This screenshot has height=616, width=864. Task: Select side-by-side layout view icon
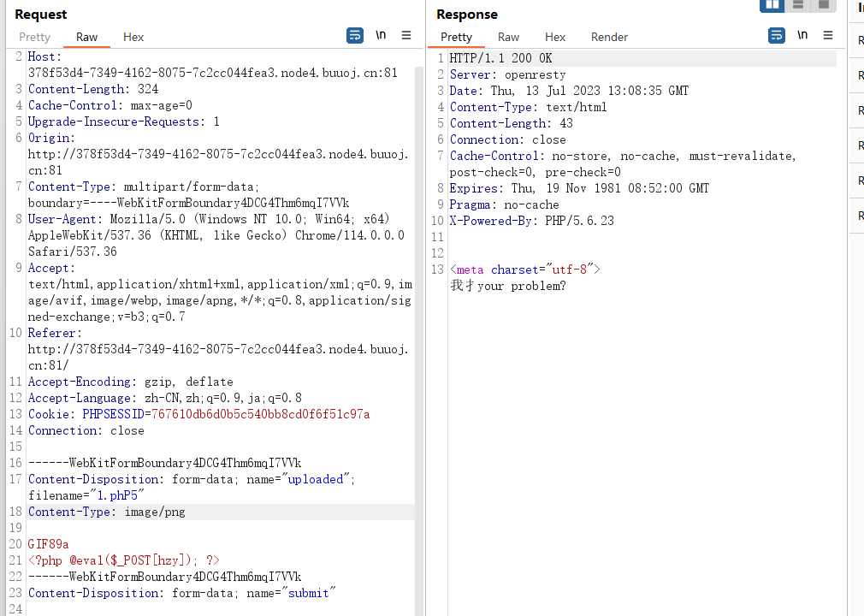(772, 5)
